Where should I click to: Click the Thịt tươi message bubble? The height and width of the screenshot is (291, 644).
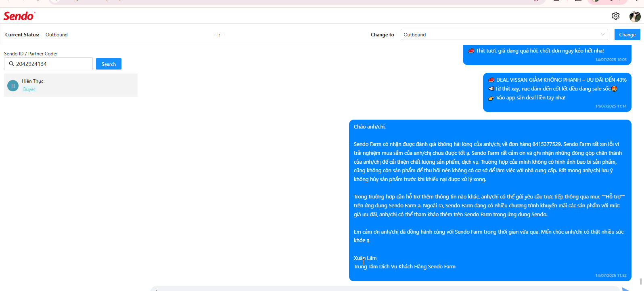coord(547,55)
